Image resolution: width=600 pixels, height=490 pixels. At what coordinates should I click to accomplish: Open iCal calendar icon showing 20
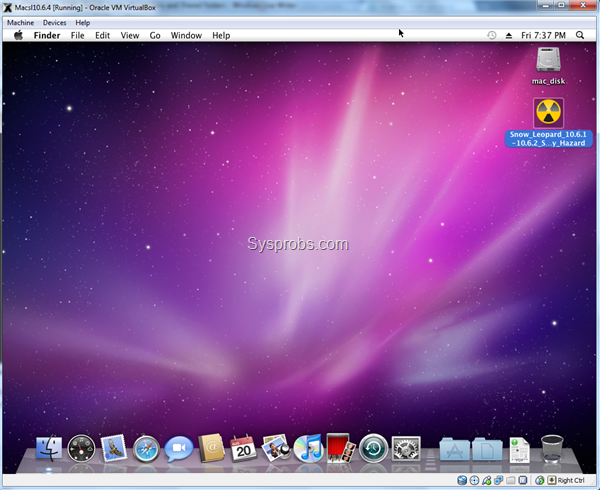click(x=243, y=448)
